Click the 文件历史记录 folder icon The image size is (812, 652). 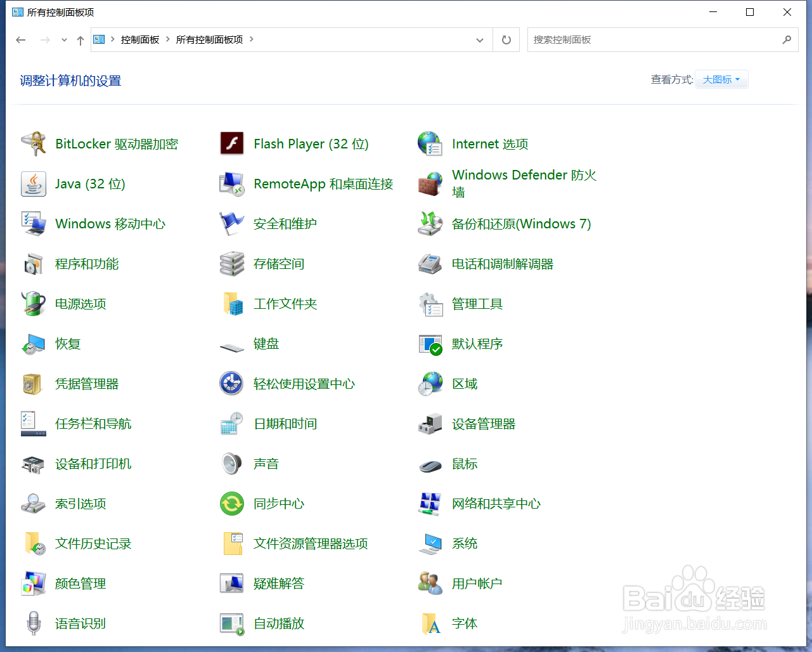pos(34,544)
